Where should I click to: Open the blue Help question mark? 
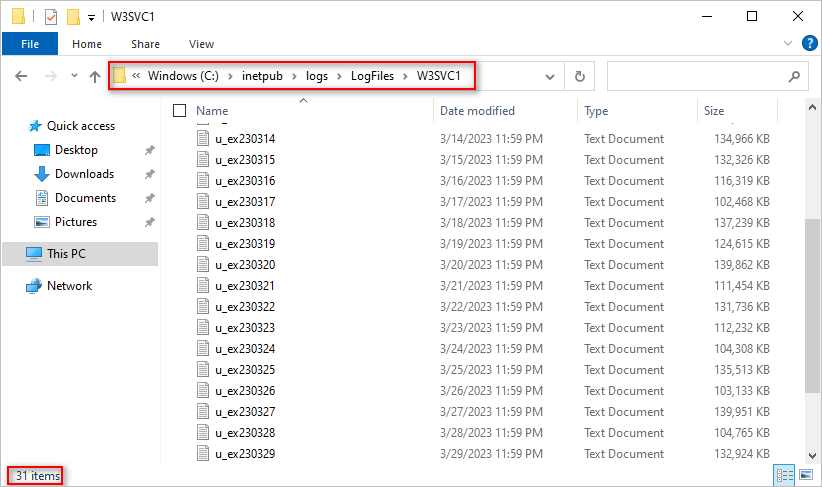(x=809, y=44)
